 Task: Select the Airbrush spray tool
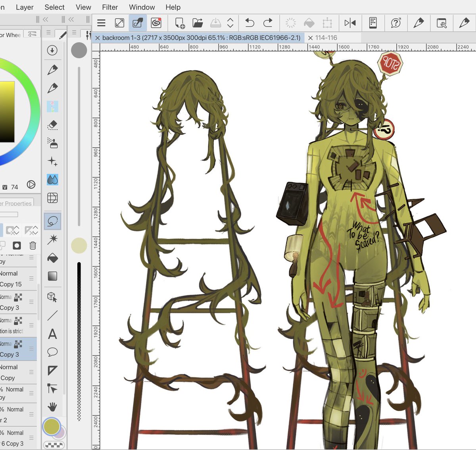[52, 143]
